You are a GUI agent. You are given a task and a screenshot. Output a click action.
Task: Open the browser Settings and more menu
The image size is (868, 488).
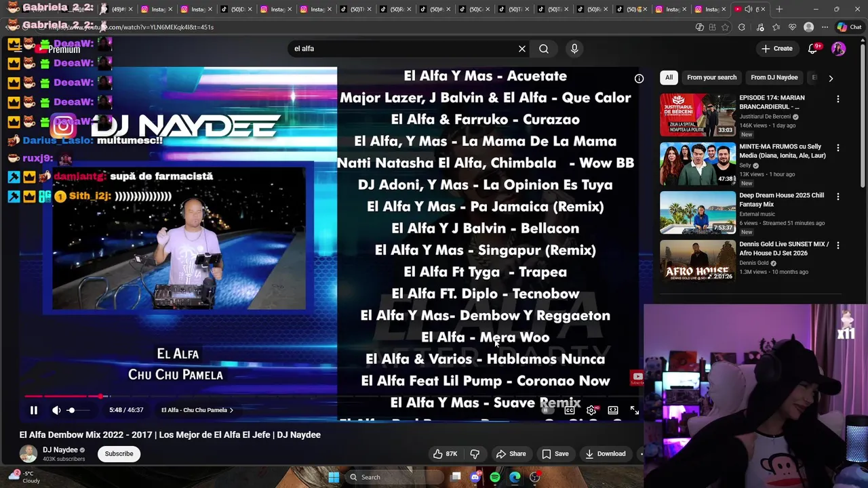(825, 27)
